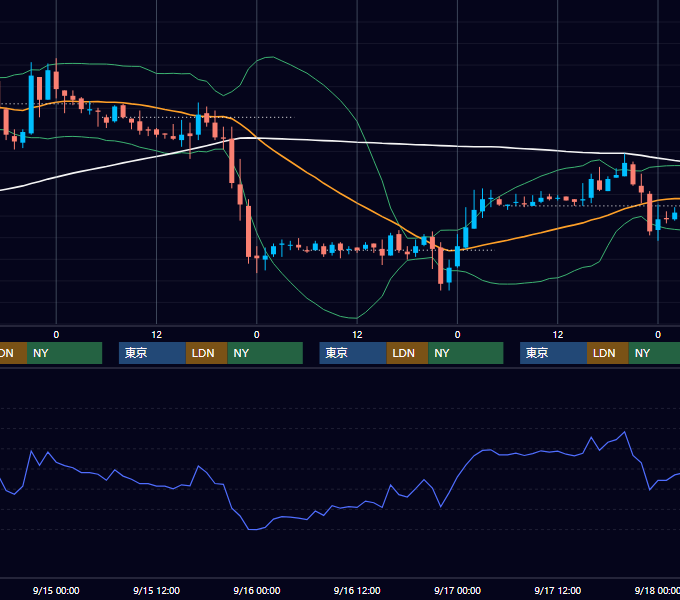Click the 9/17 00:00 time axis label
This screenshot has width=680, height=600.
click(458, 590)
